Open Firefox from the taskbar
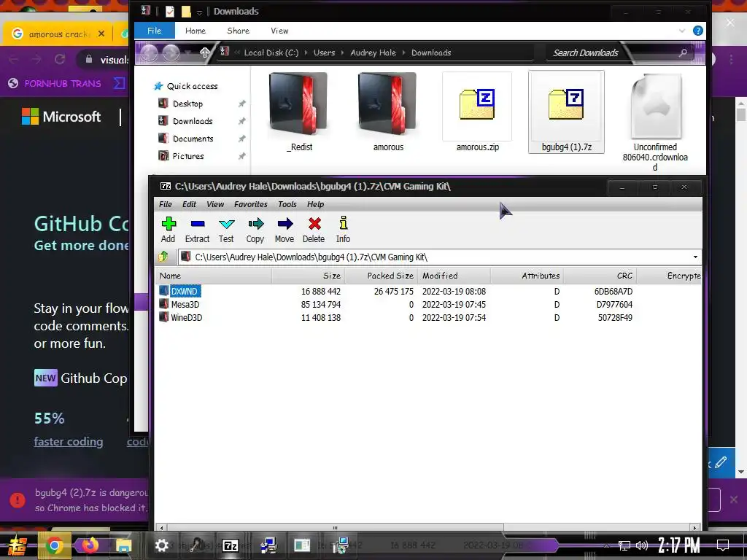The width and height of the screenshot is (747, 560). 90,545
